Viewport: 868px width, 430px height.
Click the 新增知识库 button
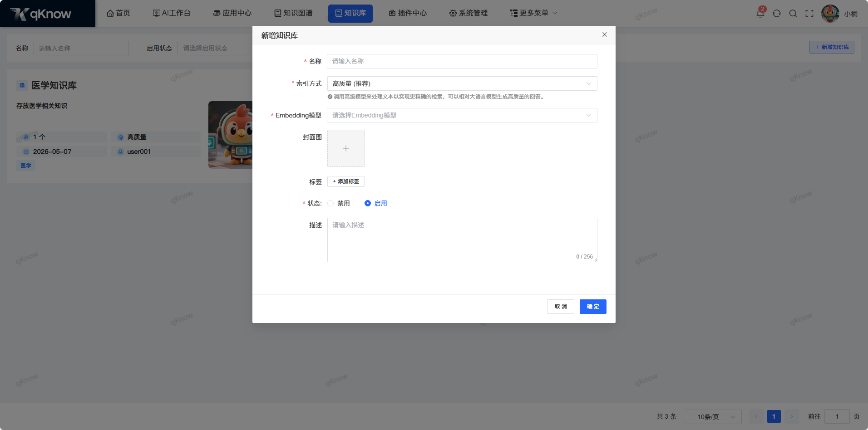[832, 47]
